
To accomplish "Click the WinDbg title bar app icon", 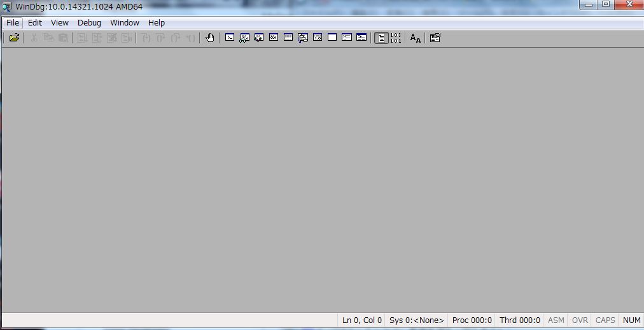I will pos(7,6).
